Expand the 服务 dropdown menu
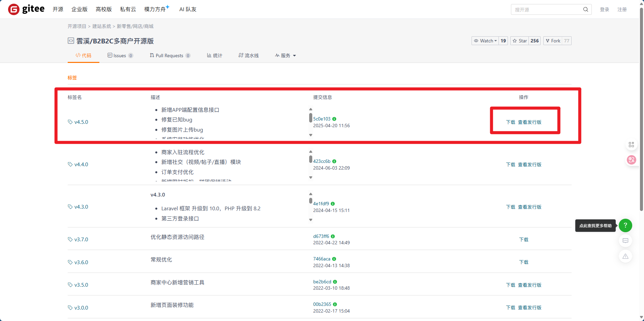The height and width of the screenshot is (321, 644). 285,56
